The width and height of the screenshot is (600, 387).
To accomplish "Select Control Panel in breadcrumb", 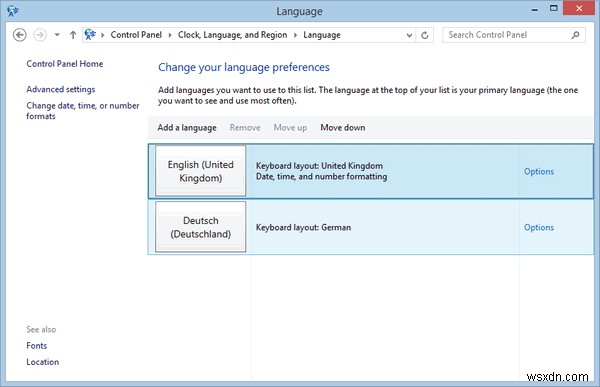I will (136, 35).
